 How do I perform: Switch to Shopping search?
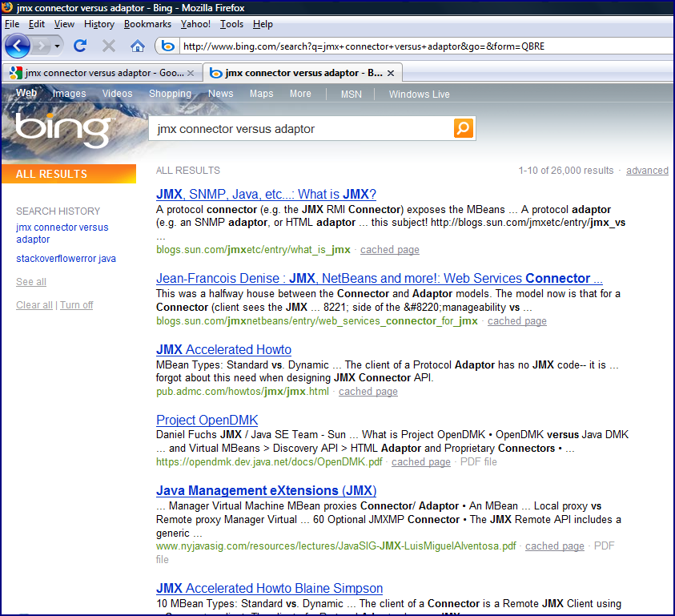170,94
